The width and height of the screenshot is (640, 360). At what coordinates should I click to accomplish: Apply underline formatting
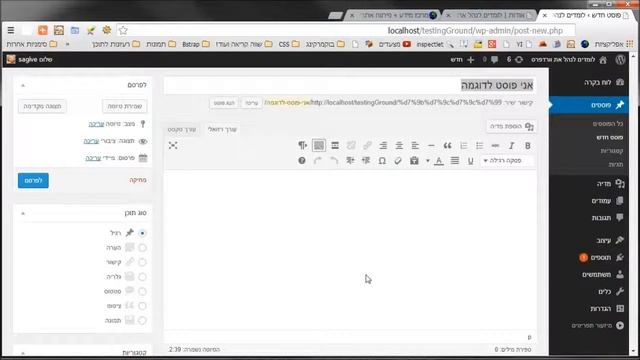[x=471, y=161]
